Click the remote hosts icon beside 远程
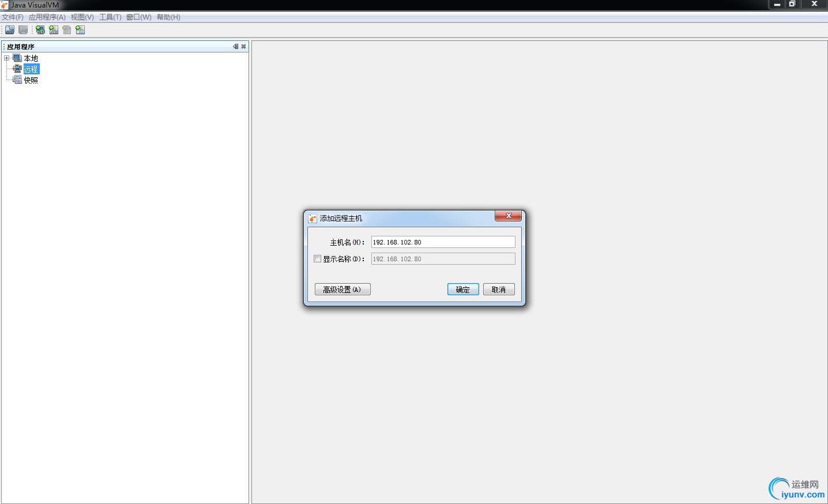This screenshot has width=828, height=504. click(x=17, y=69)
